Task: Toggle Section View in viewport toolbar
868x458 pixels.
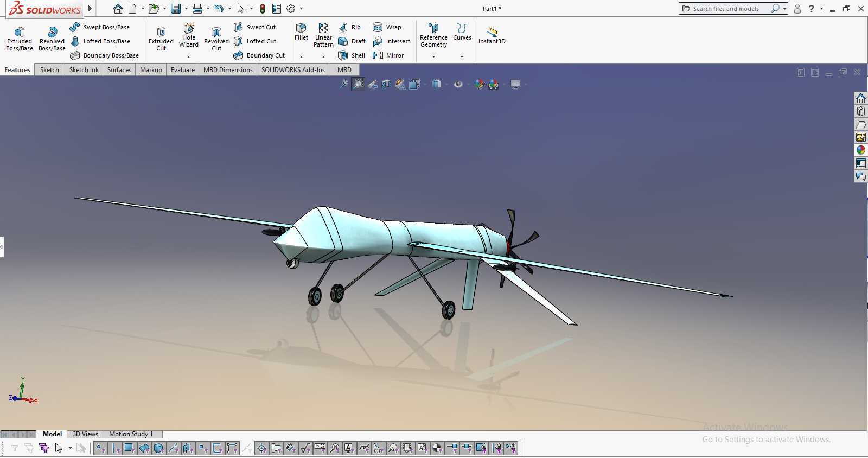Action: pos(386,84)
